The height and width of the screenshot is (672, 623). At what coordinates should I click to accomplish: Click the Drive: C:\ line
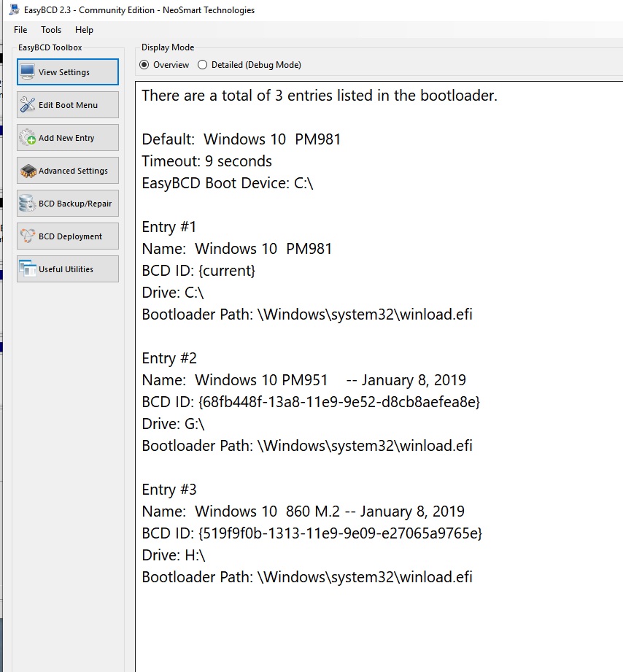173,293
